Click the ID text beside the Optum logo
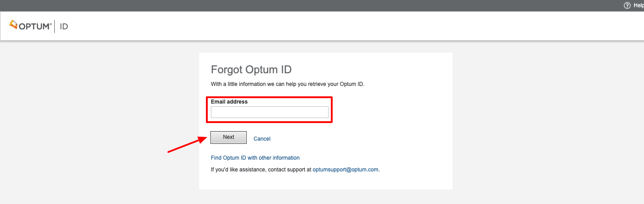 click(x=64, y=27)
